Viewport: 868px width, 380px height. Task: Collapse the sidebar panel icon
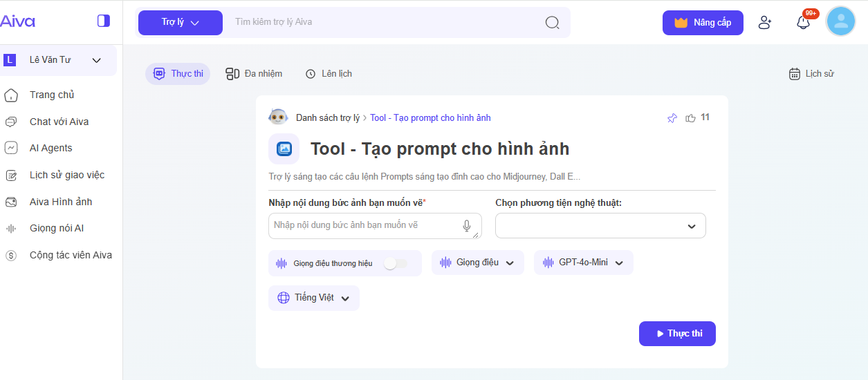(x=104, y=21)
